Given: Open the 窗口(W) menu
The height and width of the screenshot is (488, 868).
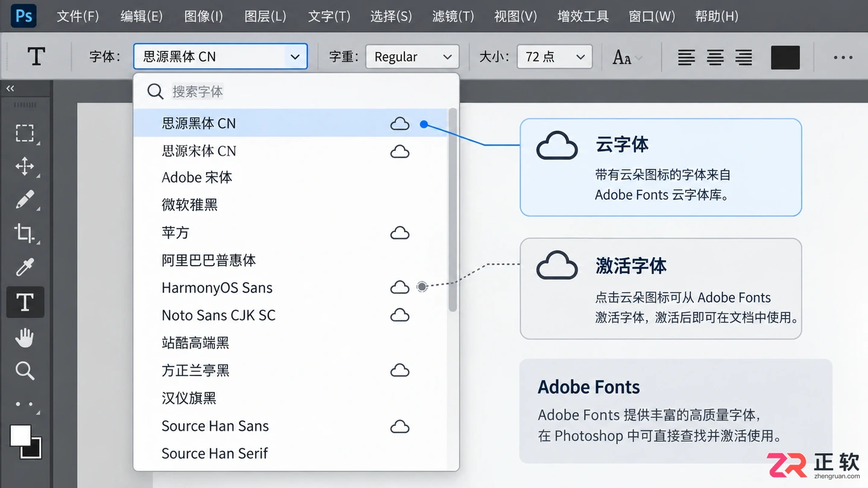Looking at the screenshot, I should point(652,16).
